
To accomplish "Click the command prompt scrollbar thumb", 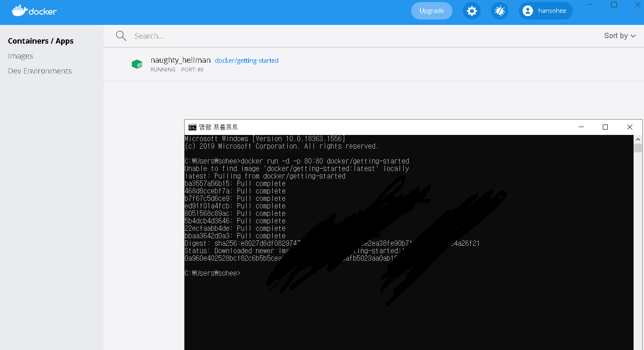I will [638, 148].
